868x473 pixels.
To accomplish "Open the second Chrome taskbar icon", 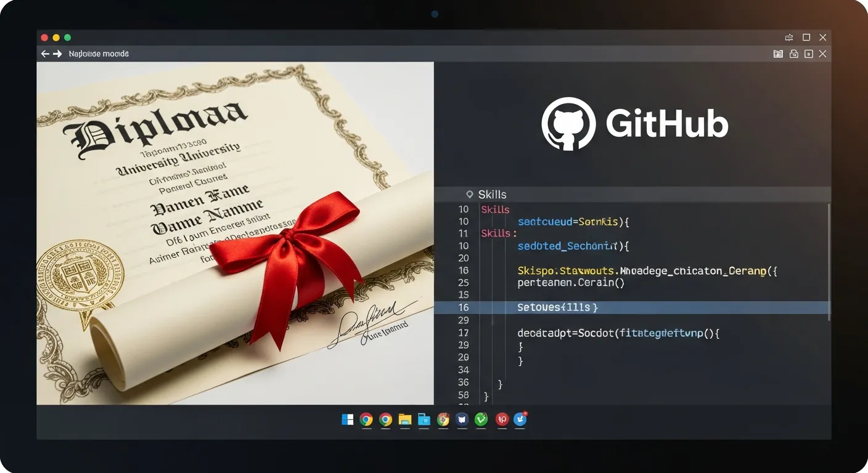I will click(x=385, y=419).
